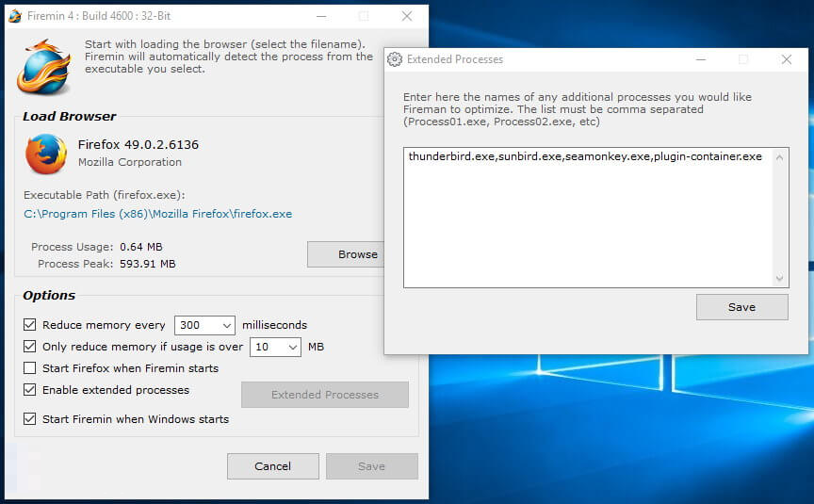Close the Extended Processes dialog
814x504 pixels.
click(787, 59)
